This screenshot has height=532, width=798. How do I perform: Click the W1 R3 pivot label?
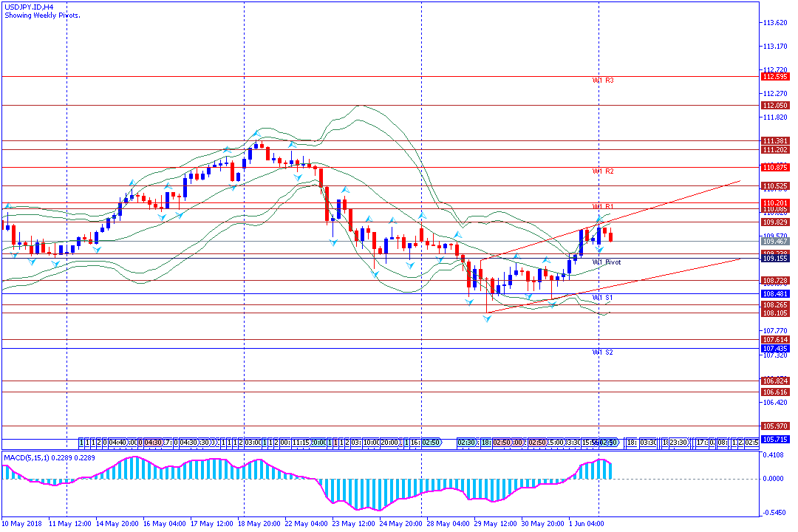click(x=603, y=80)
